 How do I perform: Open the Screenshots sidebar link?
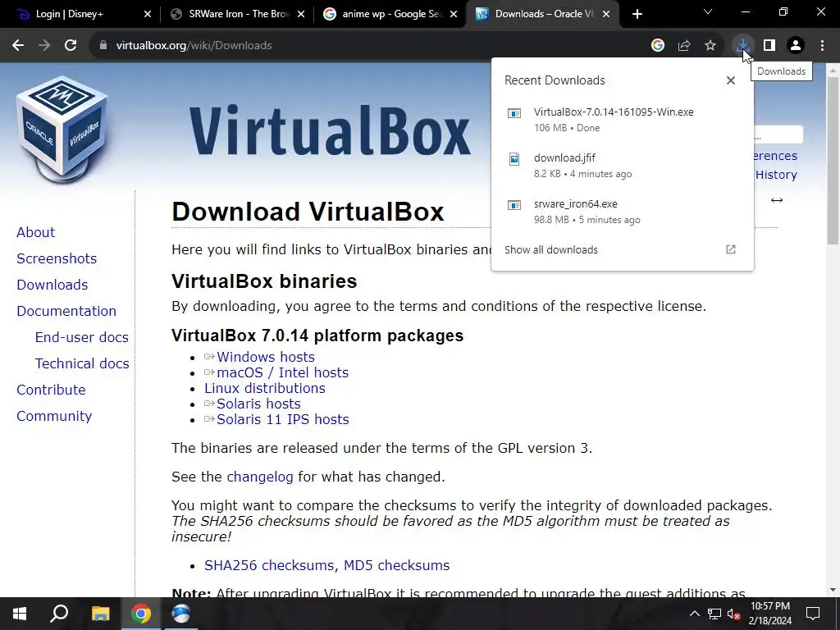pyautogui.click(x=57, y=258)
